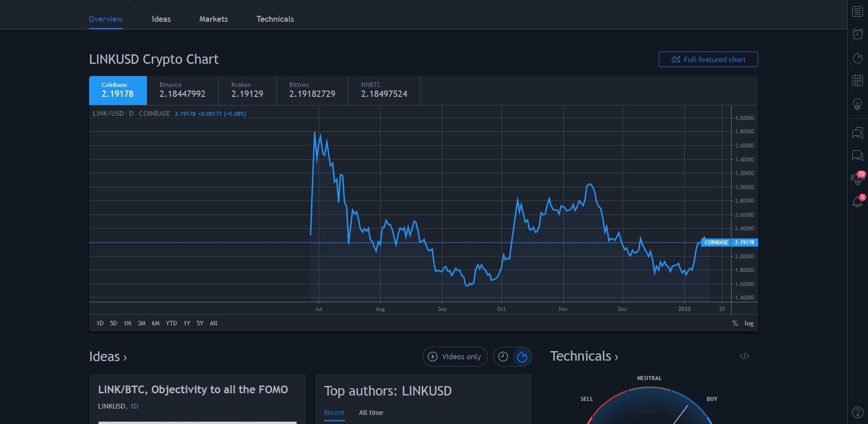
Task: Switch to the Overview tab
Action: click(x=105, y=19)
